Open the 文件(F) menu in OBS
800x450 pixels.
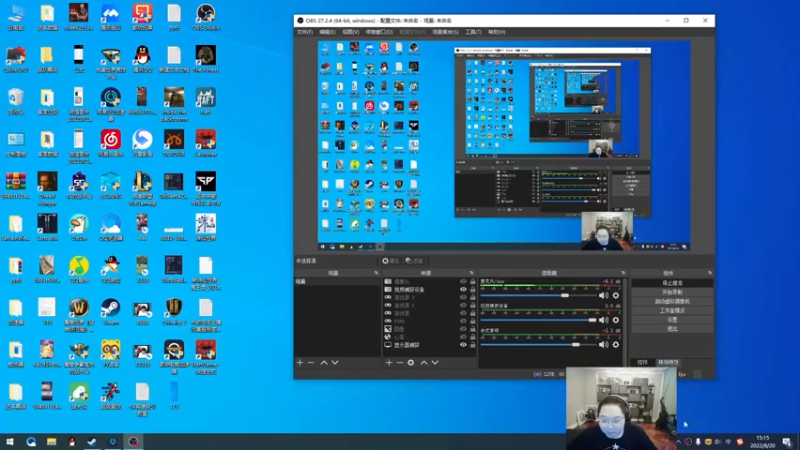[x=305, y=32]
